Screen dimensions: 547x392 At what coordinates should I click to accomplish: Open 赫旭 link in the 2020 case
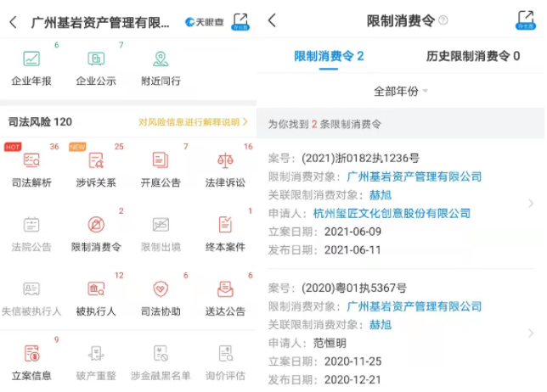381,325
